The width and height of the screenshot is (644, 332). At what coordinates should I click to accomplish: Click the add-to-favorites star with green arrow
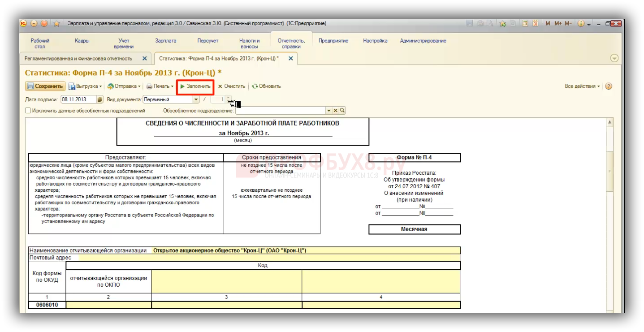tap(503, 24)
